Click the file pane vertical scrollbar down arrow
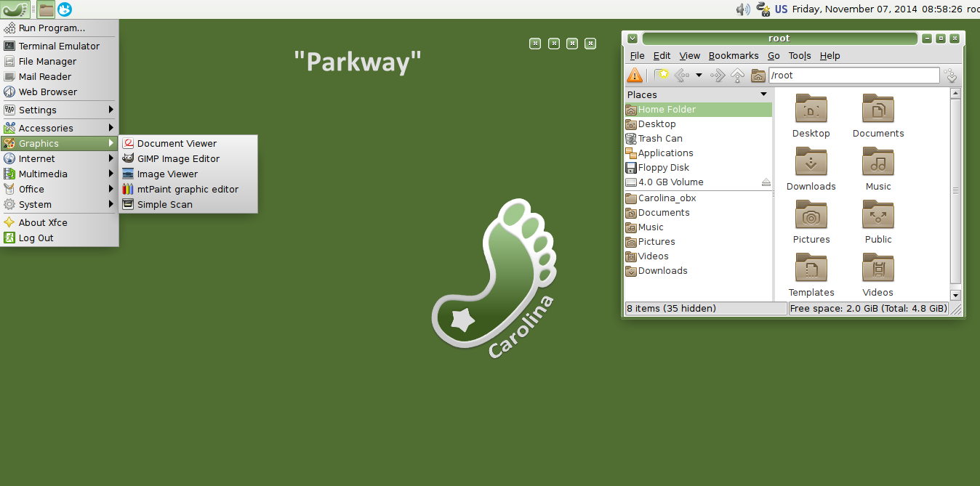The image size is (980, 486). [x=956, y=295]
